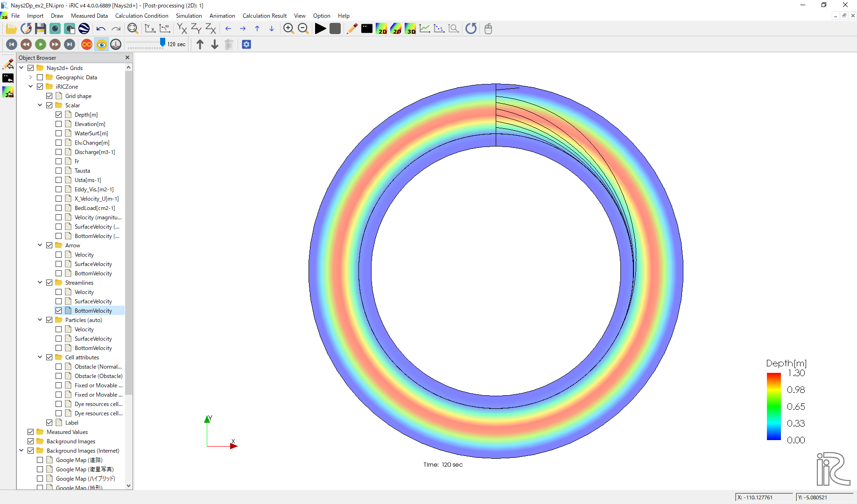
Task: Open the Calculation Result menu
Action: pos(265,15)
